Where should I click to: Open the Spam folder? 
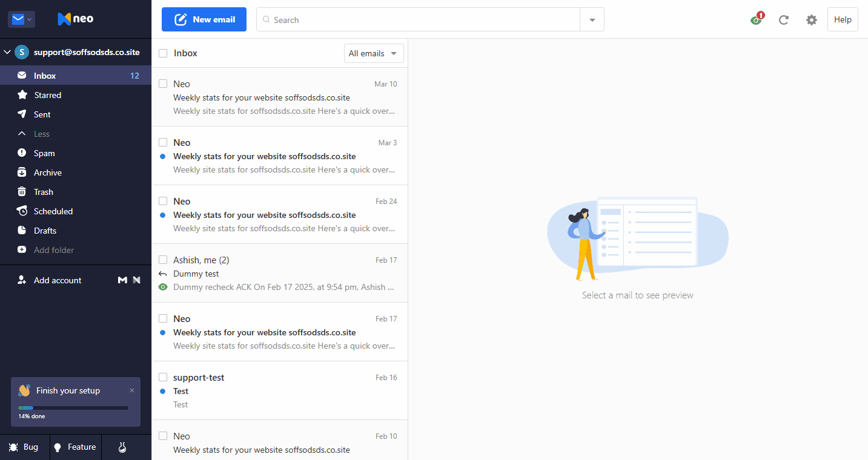tap(75, 153)
